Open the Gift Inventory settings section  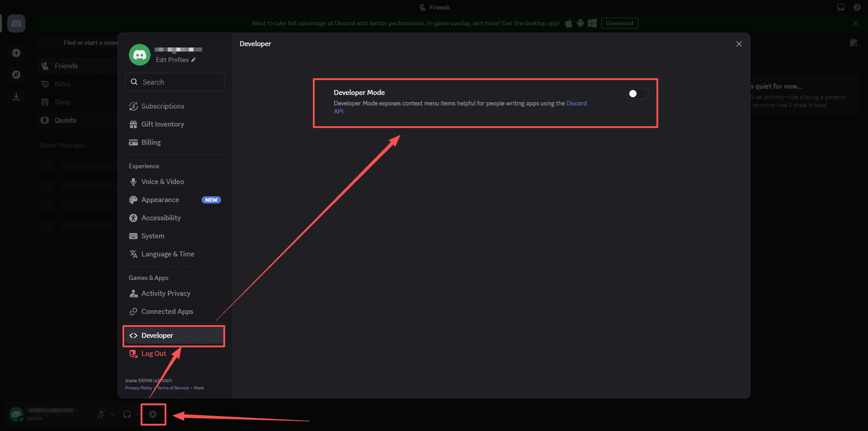175,124
